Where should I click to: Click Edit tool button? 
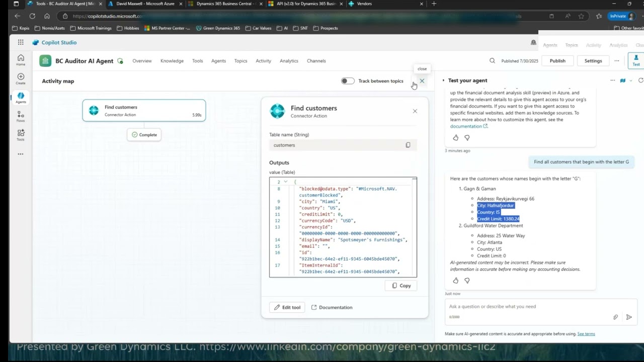coord(287,307)
